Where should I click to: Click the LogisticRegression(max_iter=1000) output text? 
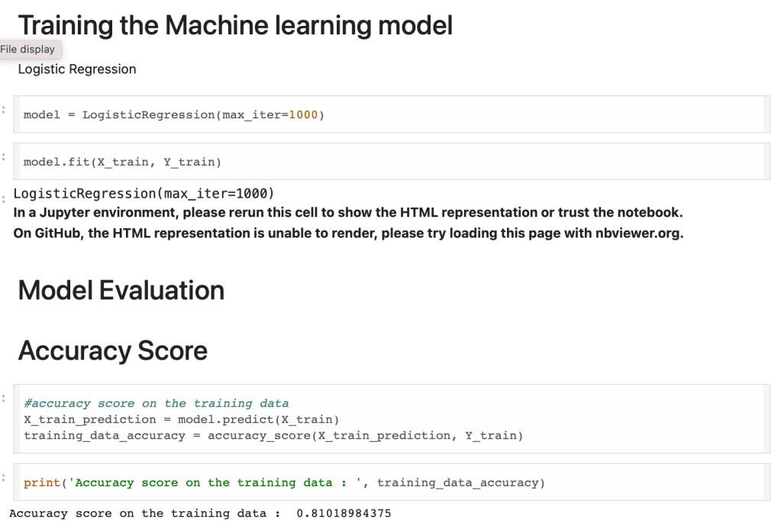pos(144,193)
